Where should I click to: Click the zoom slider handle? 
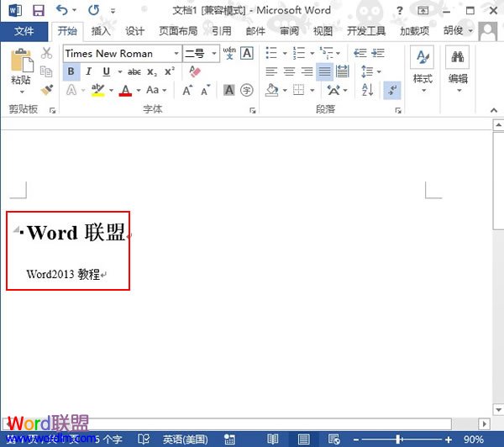[398, 439]
